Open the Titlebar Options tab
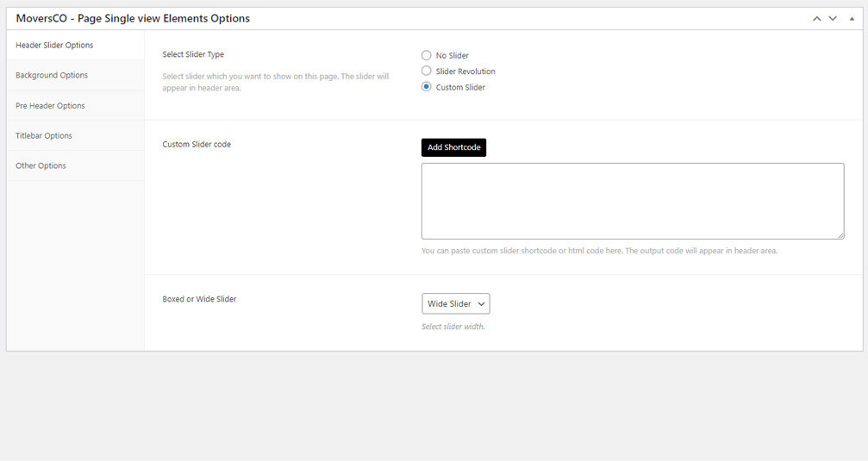This screenshot has height=461, width=868. [44, 135]
